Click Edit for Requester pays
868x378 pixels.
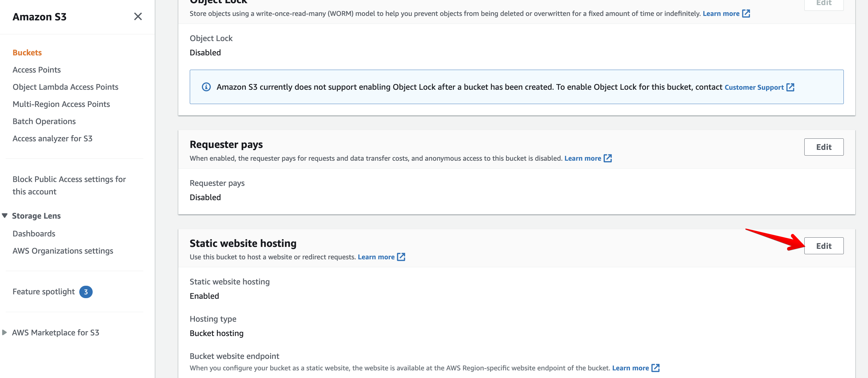coord(824,147)
